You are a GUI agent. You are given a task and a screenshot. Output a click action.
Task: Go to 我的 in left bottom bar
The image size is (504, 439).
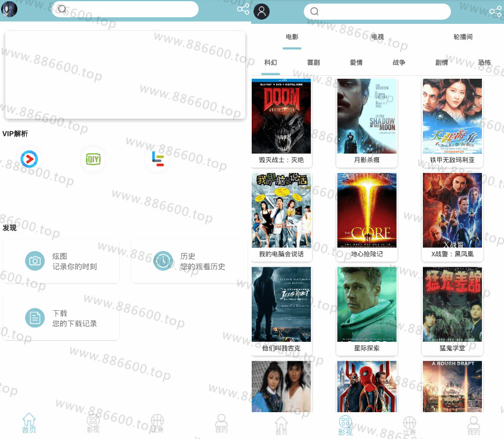221,423
